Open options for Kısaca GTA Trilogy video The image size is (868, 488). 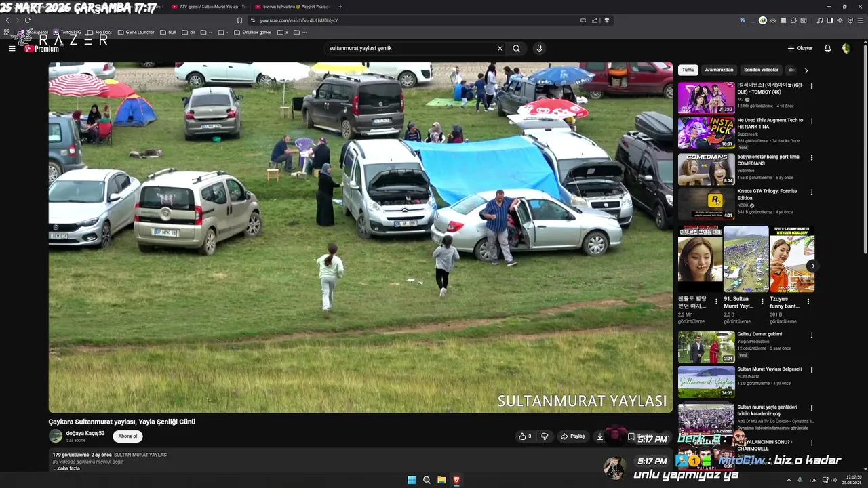click(812, 192)
